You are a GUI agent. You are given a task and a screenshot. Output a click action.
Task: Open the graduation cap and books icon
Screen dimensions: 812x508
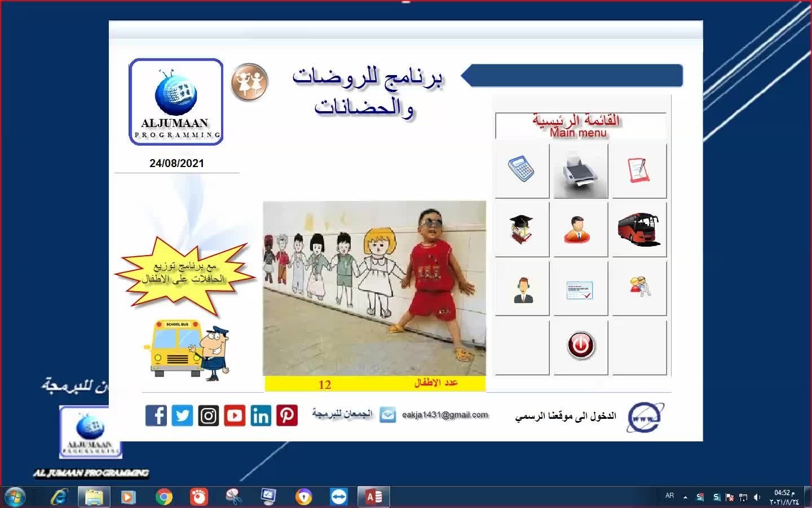[x=522, y=229]
